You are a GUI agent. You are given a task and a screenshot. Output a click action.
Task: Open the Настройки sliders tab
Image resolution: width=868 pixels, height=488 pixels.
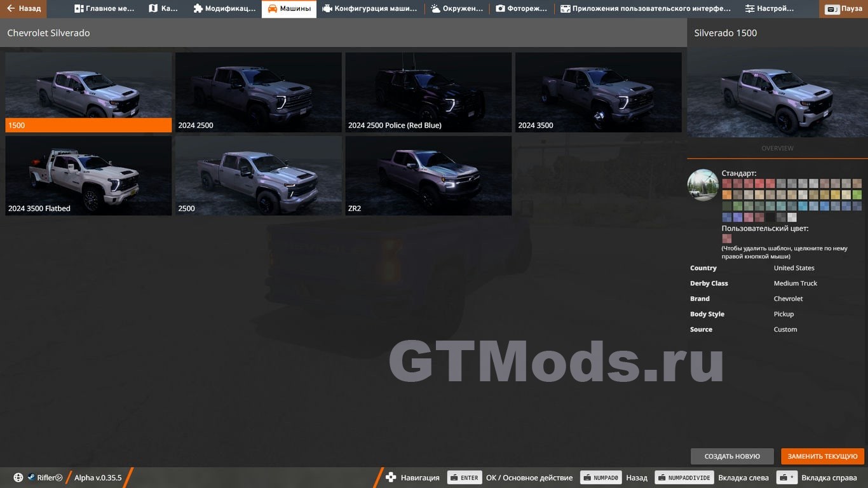(770, 9)
